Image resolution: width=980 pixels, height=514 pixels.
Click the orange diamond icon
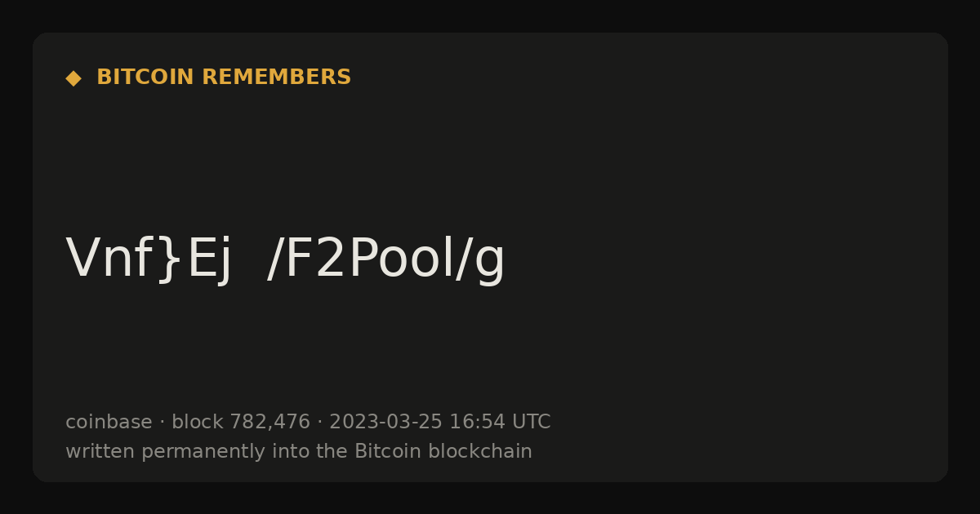point(73,78)
